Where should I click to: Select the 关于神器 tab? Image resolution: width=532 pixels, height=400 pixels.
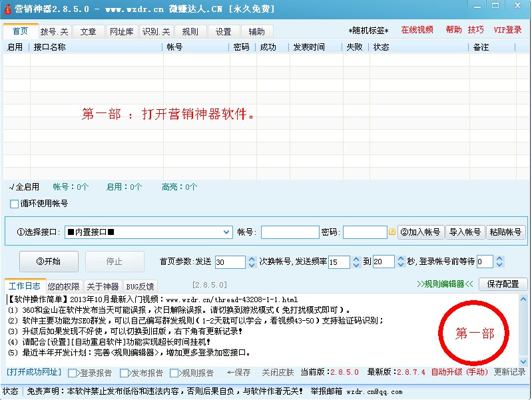pos(103,286)
